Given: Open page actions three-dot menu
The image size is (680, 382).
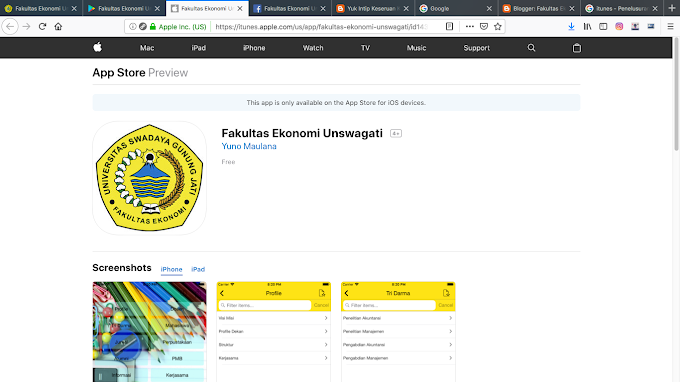Looking at the screenshot, I should [470, 26].
